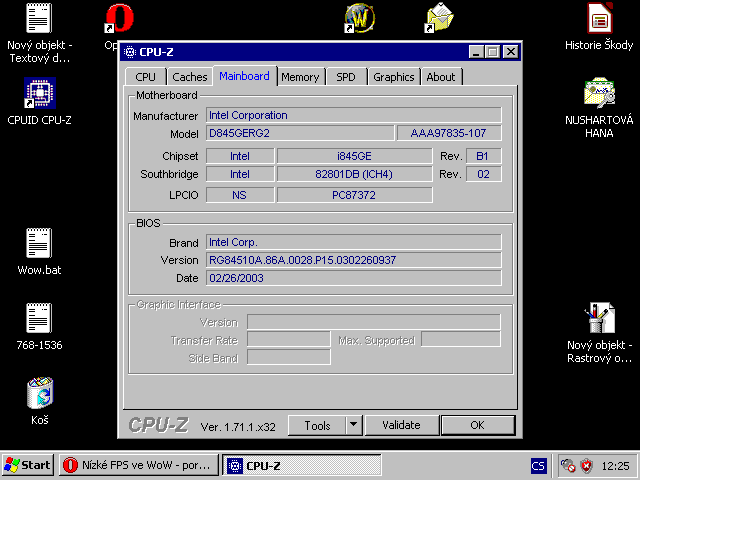This screenshot has height=556, width=738.
Task: Click the CS language indicator in tray
Action: [538, 465]
